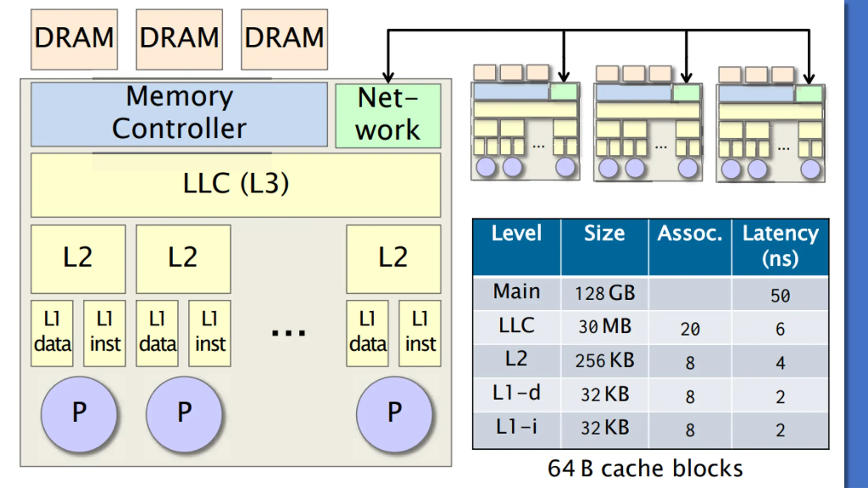
Task: Click the "L1-i" row label
Action: pyautogui.click(x=517, y=426)
